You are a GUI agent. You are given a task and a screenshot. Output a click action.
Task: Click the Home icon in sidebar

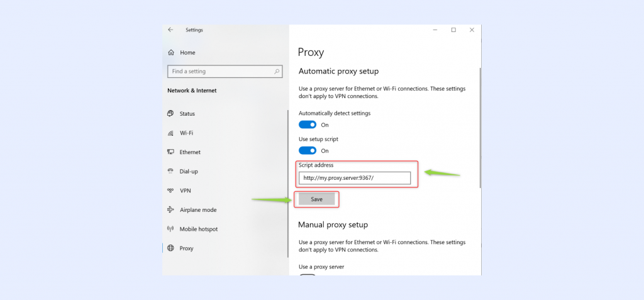pos(170,52)
